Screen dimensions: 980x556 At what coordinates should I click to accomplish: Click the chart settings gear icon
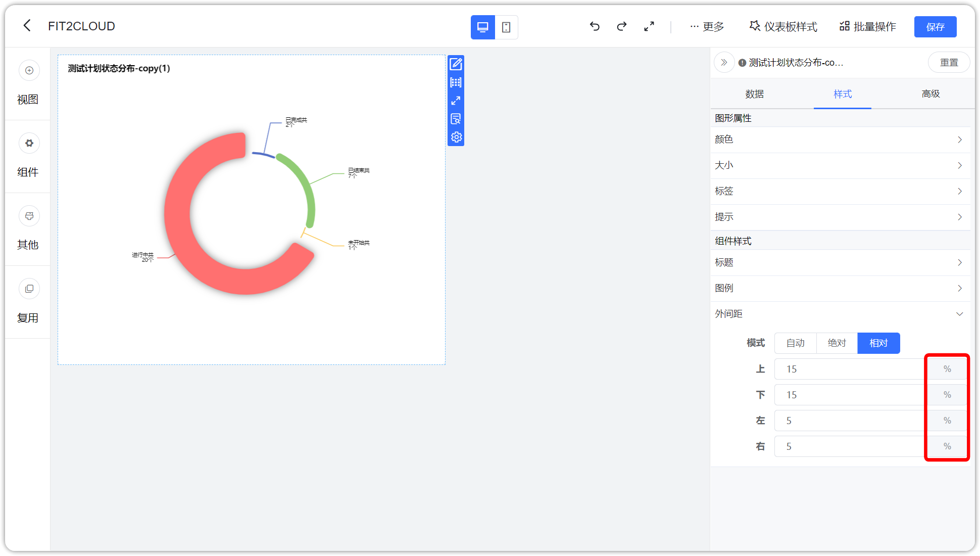click(x=456, y=137)
